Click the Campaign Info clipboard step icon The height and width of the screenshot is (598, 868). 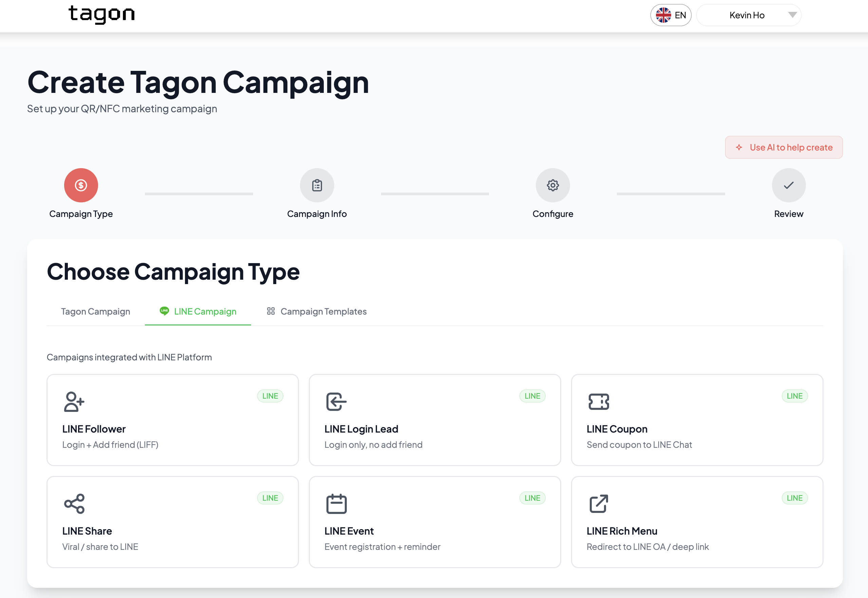click(317, 185)
